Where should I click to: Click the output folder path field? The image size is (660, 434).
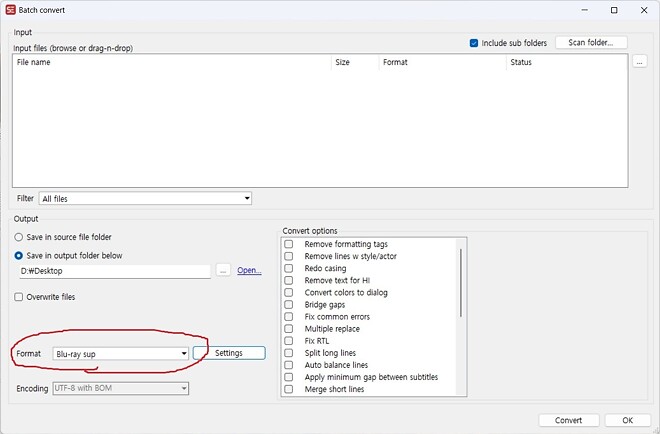(x=113, y=271)
